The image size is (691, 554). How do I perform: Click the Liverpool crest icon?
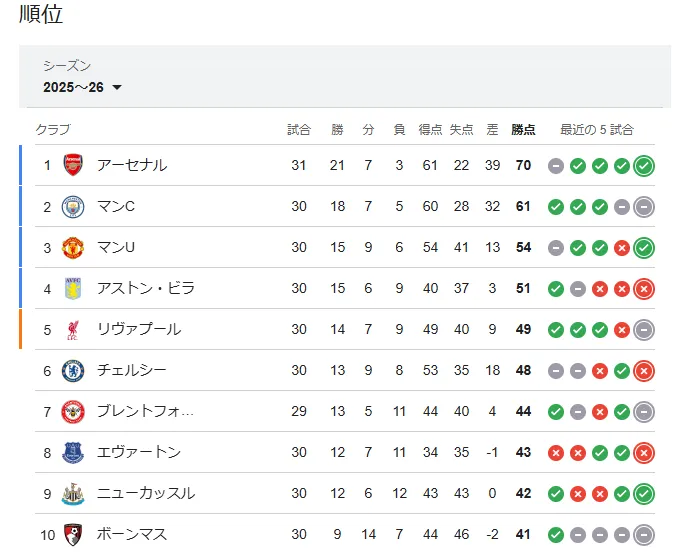73,329
